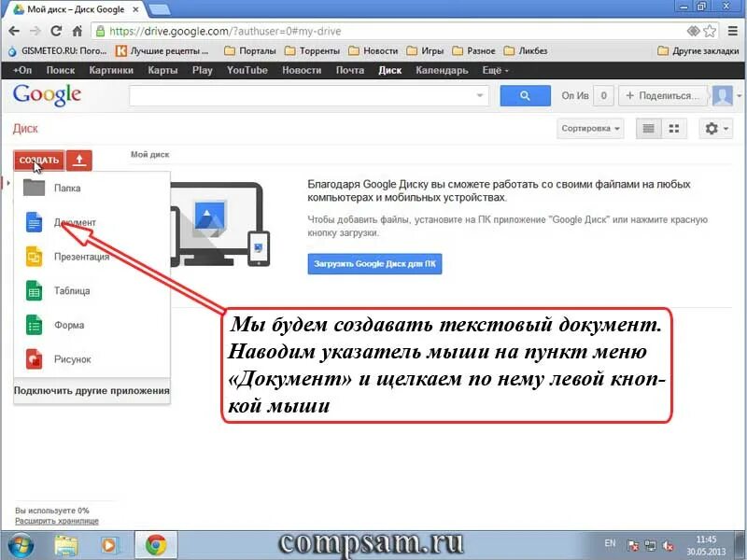Switch to grid view icon
The height and width of the screenshot is (560, 747).
click(x=674, y=129)
